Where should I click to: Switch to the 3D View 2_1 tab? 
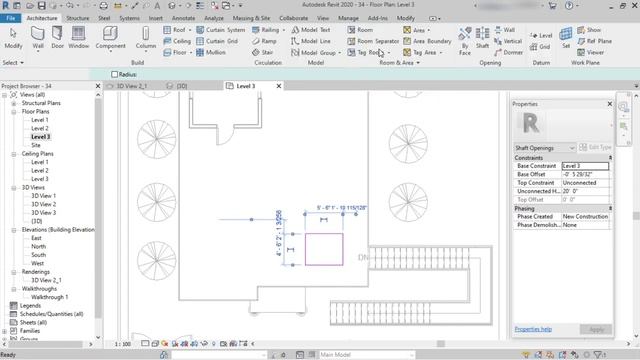click(x=131, y=86)
